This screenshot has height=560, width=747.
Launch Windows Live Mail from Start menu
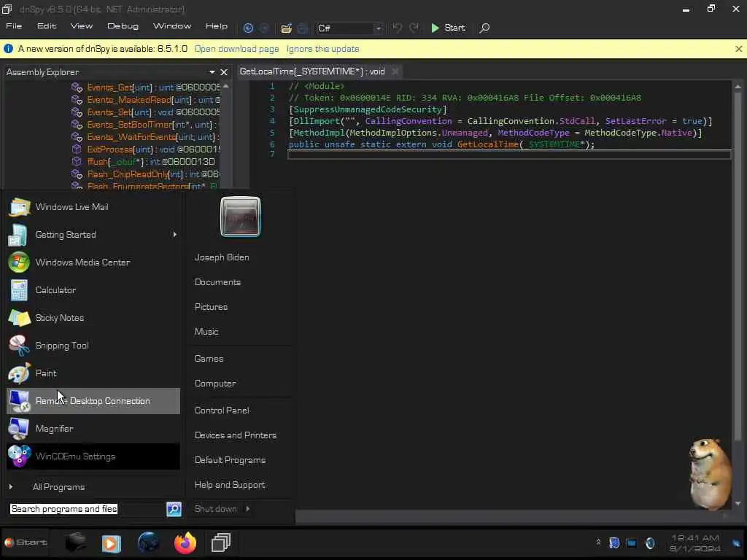tap(93, 207)
